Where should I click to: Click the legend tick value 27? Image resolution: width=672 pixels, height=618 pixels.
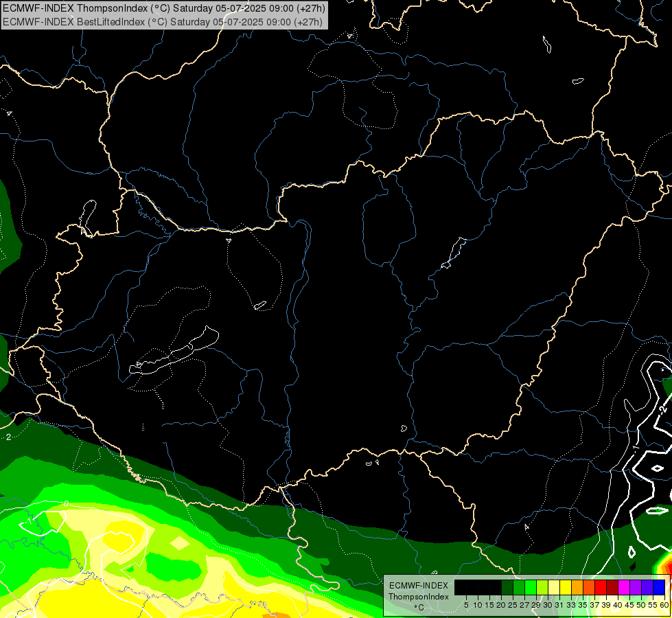524,605
